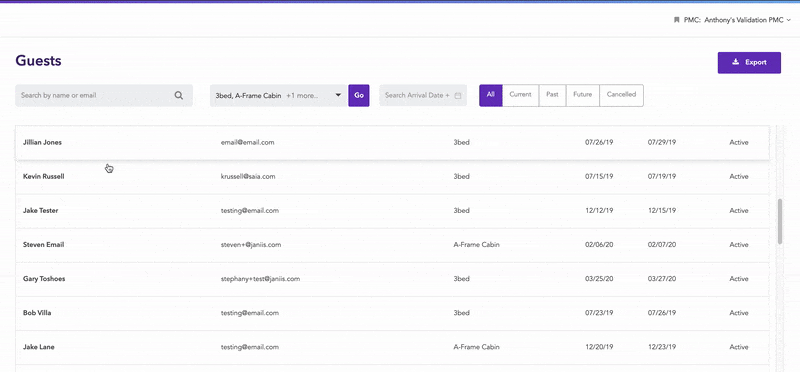Viewport: 800px width, 372px height.
Task: Click departure date 07/29/19
Action: [x=662, y=142]
